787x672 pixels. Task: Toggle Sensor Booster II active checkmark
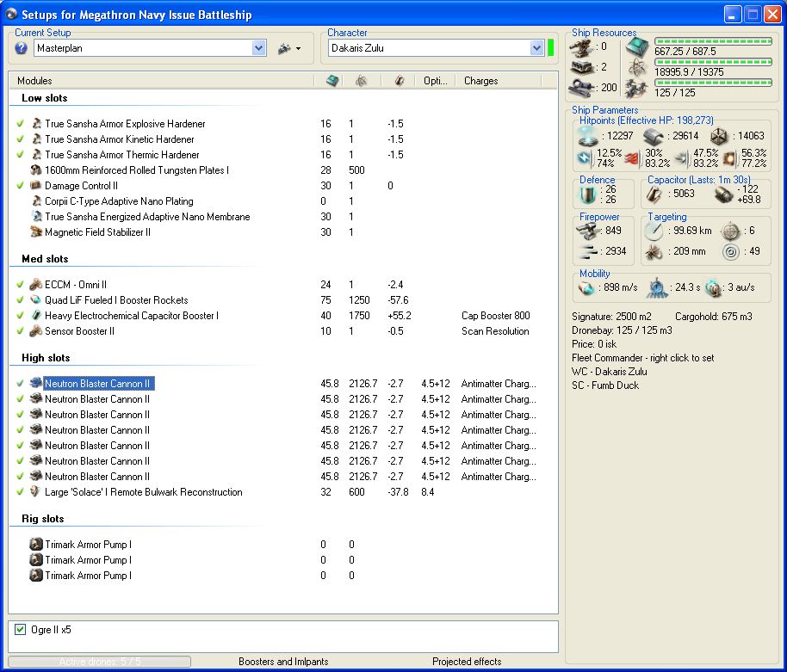point(20,331)
